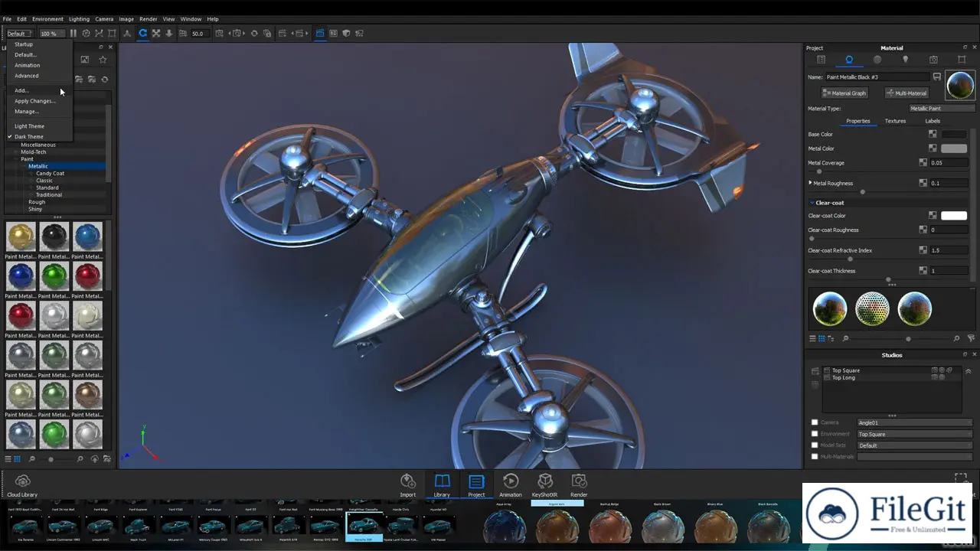
Task: Select the Pan camera tool (four-arrow icon)
Action: coord(156,34)
